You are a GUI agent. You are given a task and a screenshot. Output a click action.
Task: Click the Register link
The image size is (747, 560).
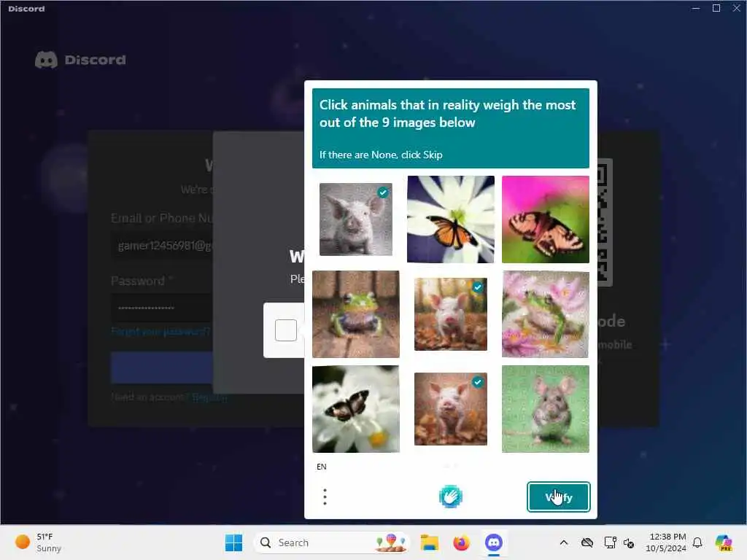coord(209,397)
